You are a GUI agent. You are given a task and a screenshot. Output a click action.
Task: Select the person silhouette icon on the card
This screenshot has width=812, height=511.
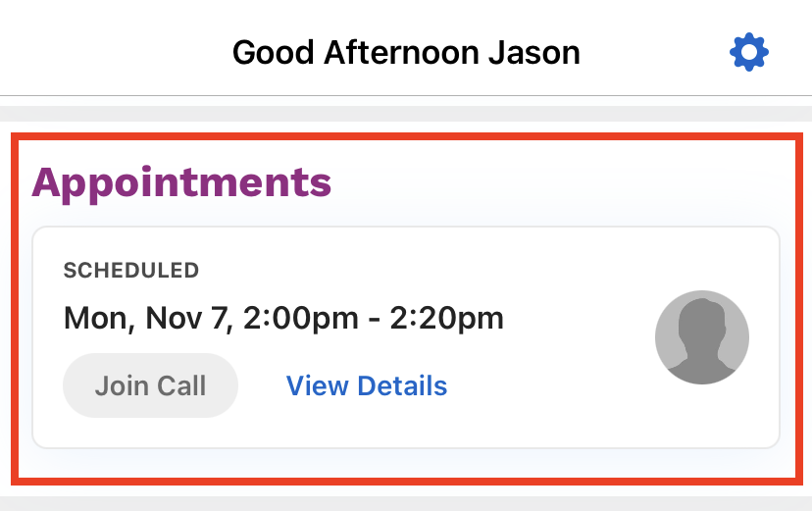pyautogui.click(x=702, y=337)
